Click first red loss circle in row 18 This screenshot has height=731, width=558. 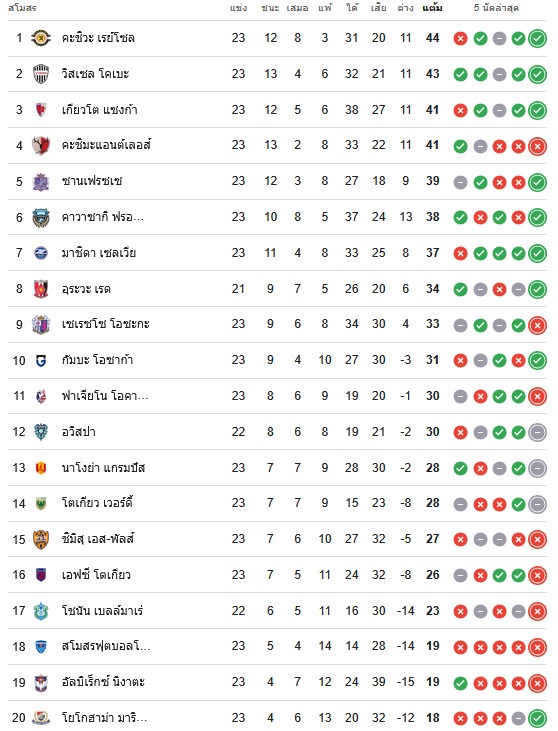pyautogui.click(x=460, y=647)
